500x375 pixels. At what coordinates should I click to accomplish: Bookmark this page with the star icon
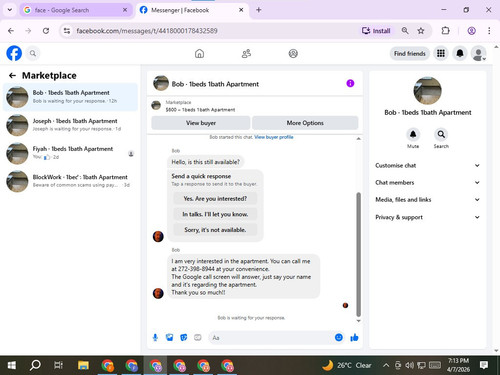[421, 31]
